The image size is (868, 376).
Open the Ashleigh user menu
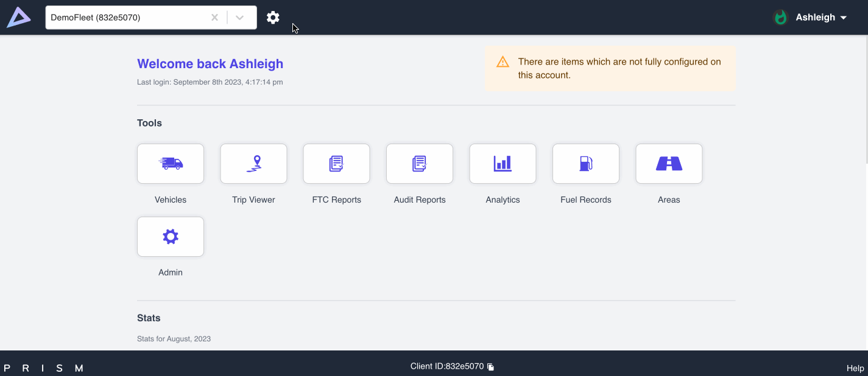click(820, 18)
